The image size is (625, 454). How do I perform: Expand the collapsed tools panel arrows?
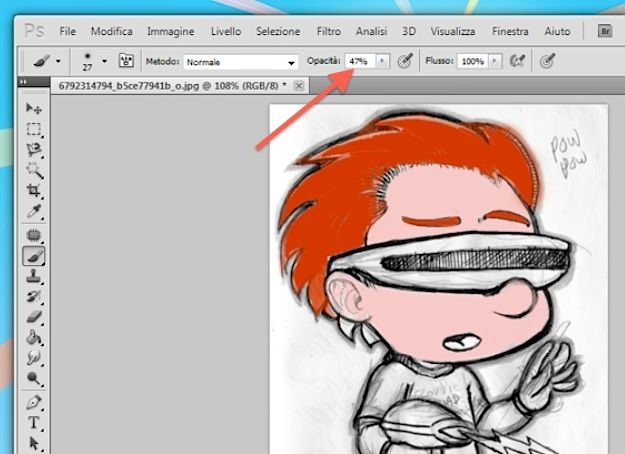pyautogui.click(x=24, y=81)
